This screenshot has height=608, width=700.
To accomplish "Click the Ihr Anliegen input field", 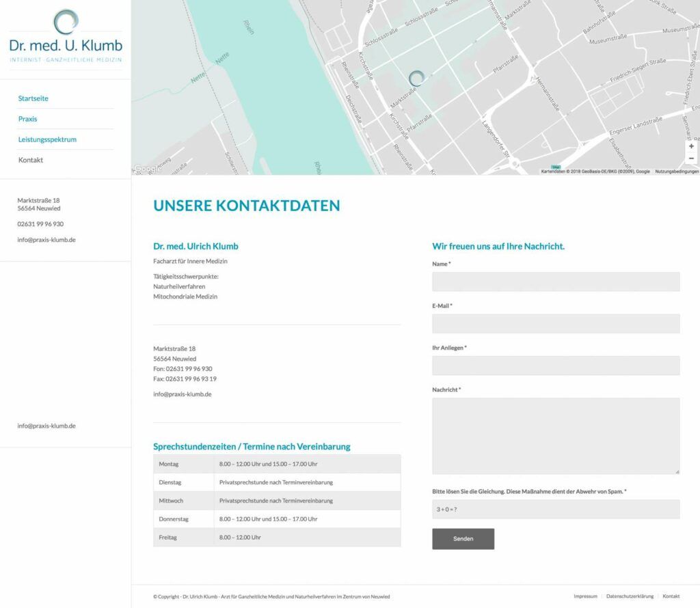I will click(556, 365).
